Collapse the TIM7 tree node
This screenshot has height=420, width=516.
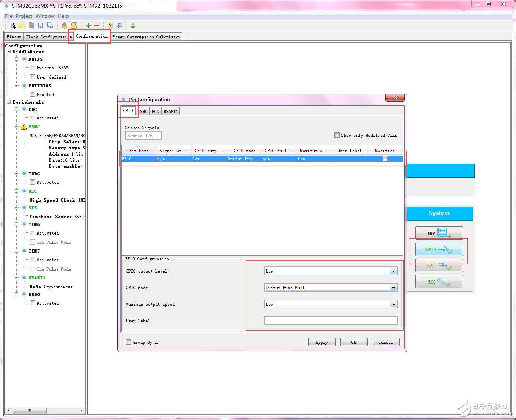click(17, 251)
